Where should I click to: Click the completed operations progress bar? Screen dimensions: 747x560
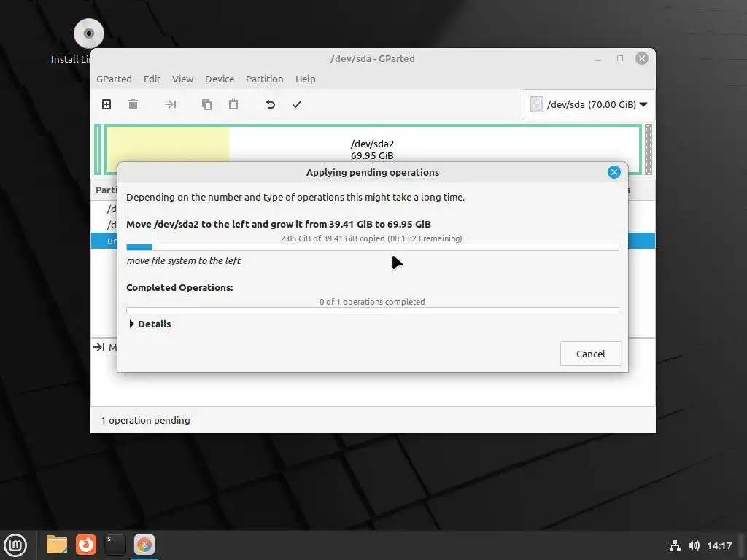point(373,311)
